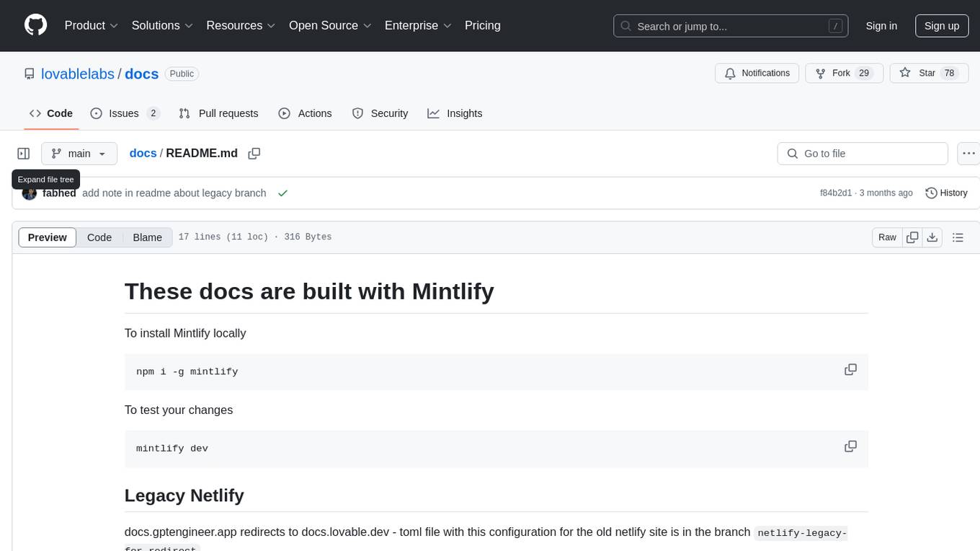Go to the Pricing page
This screenshot has height=551, width=980.
point(483,25)
